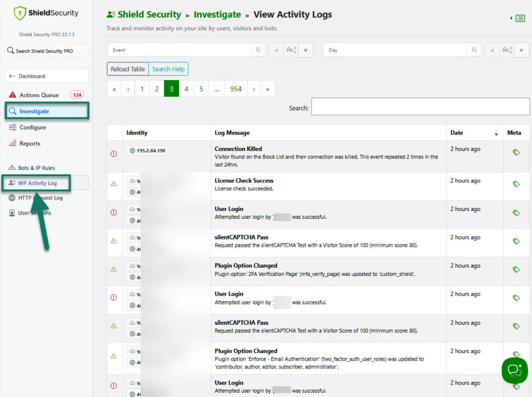Go to Dashboard in sidebar
Screen dimensions: 532x397
pos(47,76)
